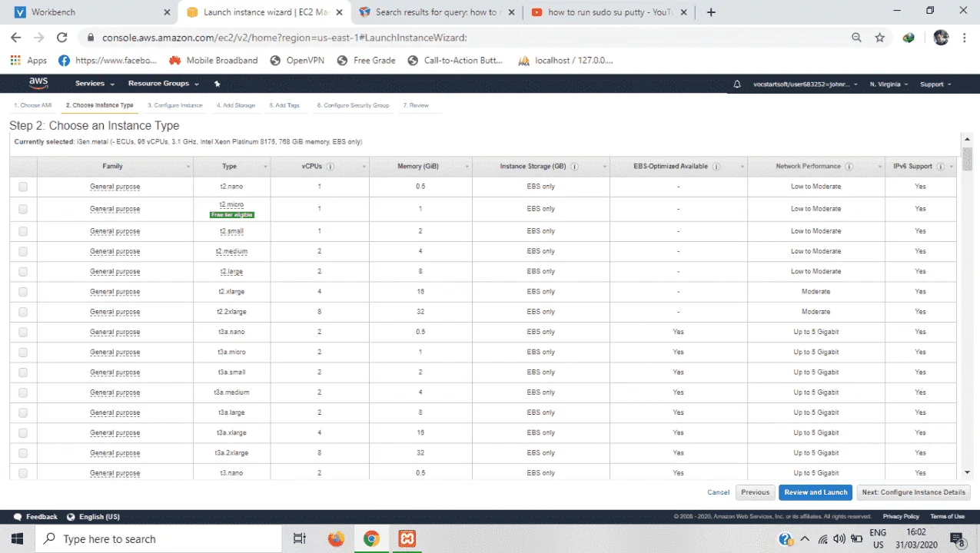Click the scrollbar down arrow
The width and height of the screenshot is (980, 553).
[x=968, y=472]
